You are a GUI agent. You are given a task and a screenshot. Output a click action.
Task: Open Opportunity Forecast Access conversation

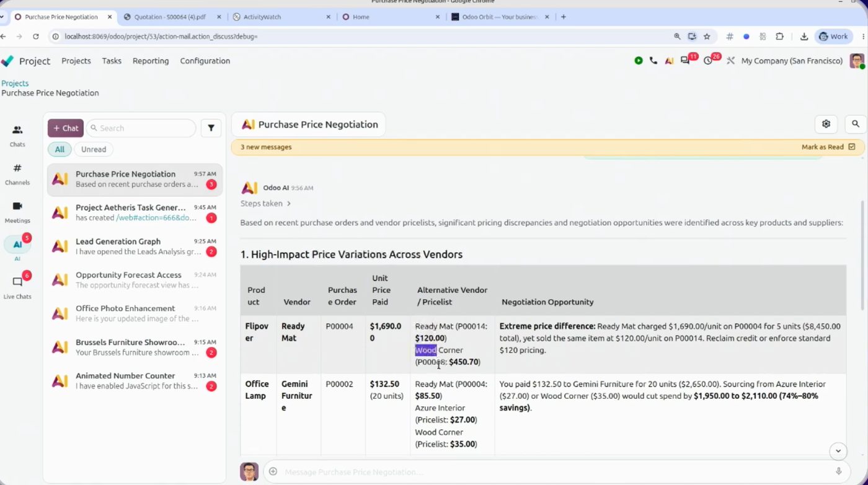(135, 280)
